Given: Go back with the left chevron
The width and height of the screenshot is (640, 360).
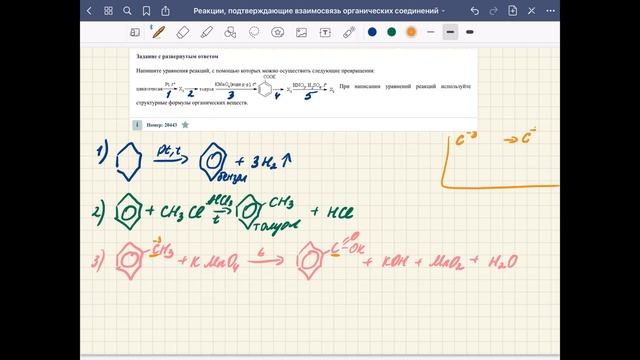Looking at the screenshot, I should pyautogui.click(x=89, y=11).
